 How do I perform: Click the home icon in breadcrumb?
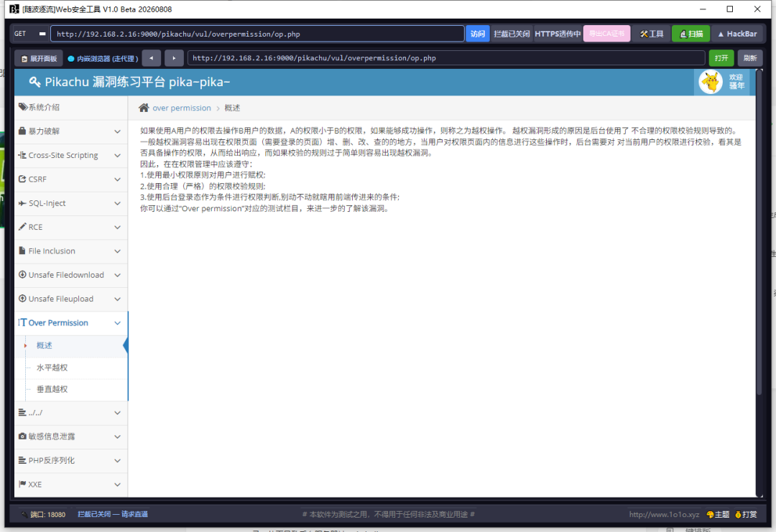click(144, 108)
